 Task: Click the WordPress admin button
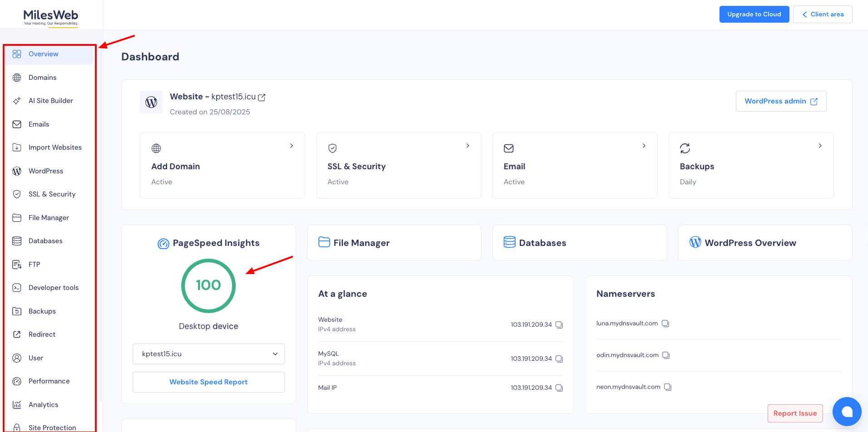tap(781, 101)
